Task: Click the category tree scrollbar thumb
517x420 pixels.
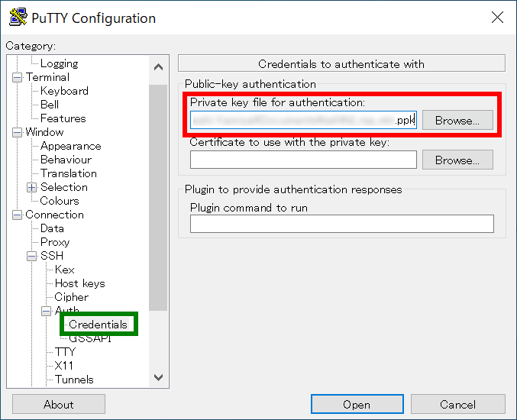Action: click(x=158, y=198)
